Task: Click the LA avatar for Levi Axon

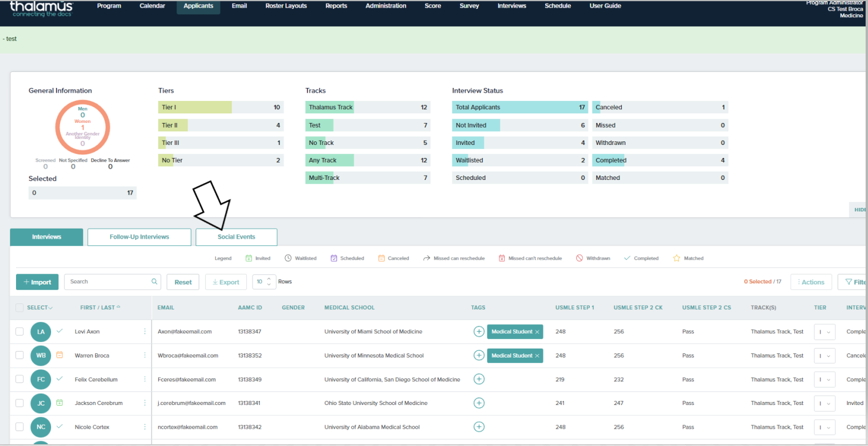Action: 40,331
